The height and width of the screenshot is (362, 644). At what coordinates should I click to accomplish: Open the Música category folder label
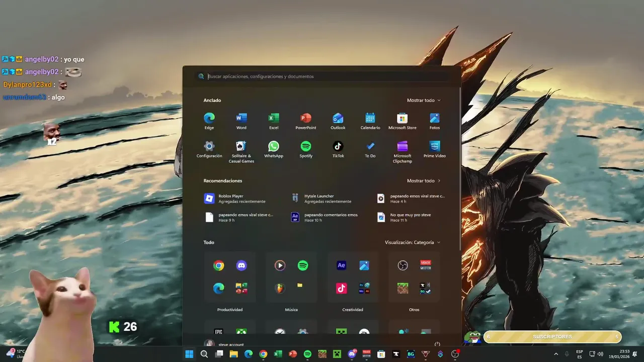291,310
